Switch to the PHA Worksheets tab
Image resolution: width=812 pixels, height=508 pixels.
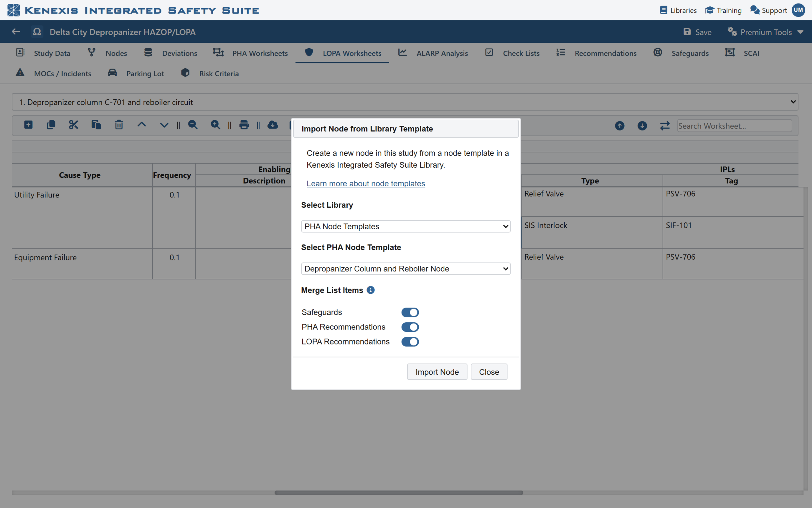[250, 53]
